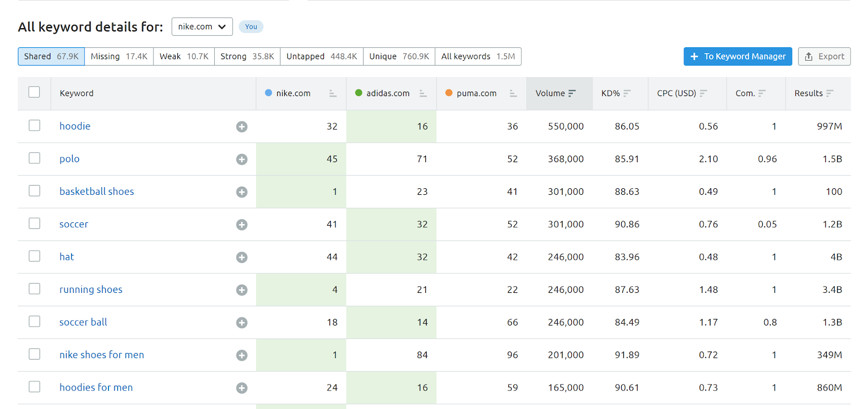This screenshot has width=868, height=409.
Task: Open the polo keyword link
Action: coord(69,159)
